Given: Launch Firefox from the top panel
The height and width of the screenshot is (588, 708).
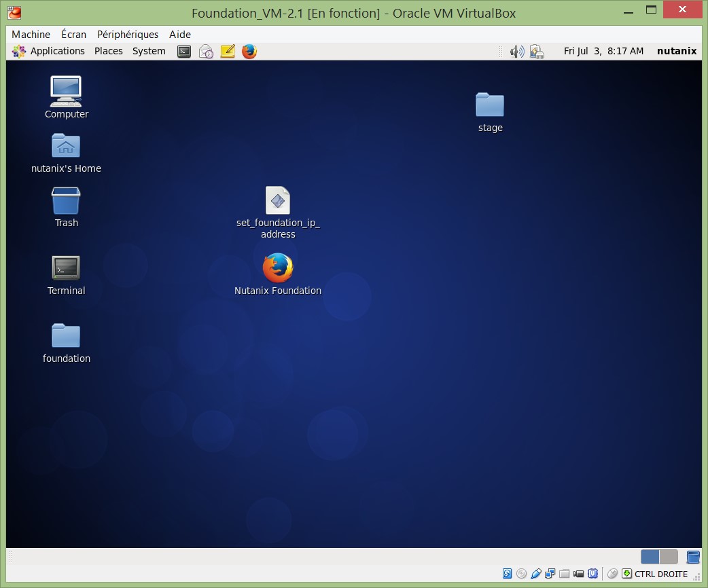Looking at the screenshot, I should coord(249,52).
